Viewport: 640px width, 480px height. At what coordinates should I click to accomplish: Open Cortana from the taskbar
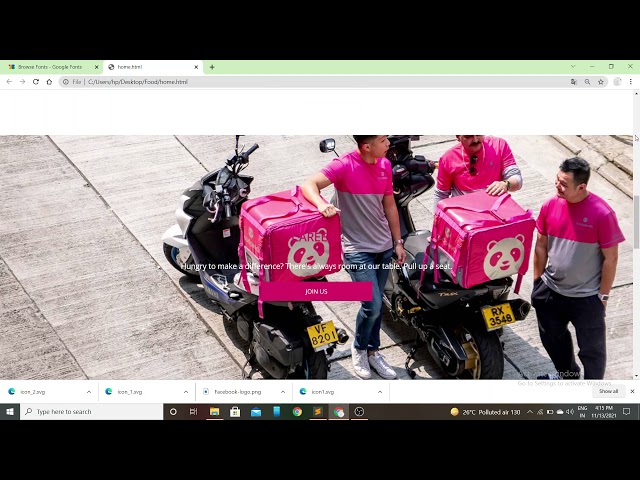click(x=173, y=412)
